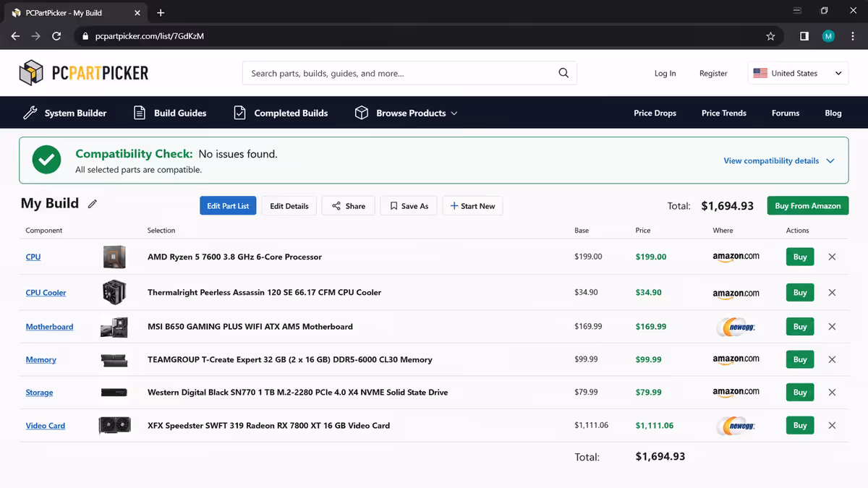Open the United States country dropdown
This screenshot has height=488, width=868.
tap(799, 73)
